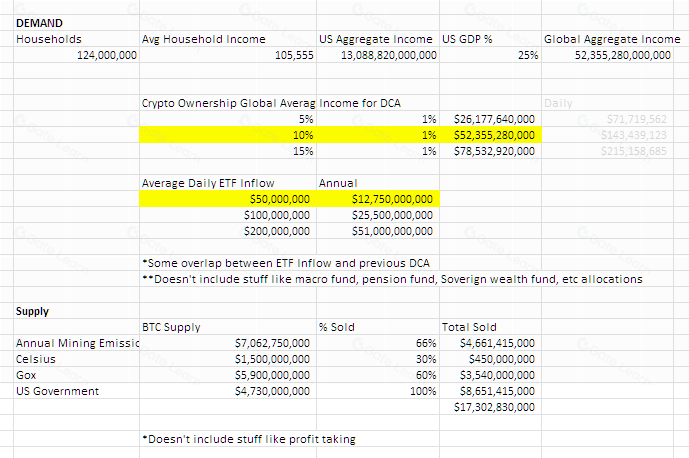Click the $78,532,920,000 DCA cell
The height and width of the screenshot is (458, 689).
[490, 151]
